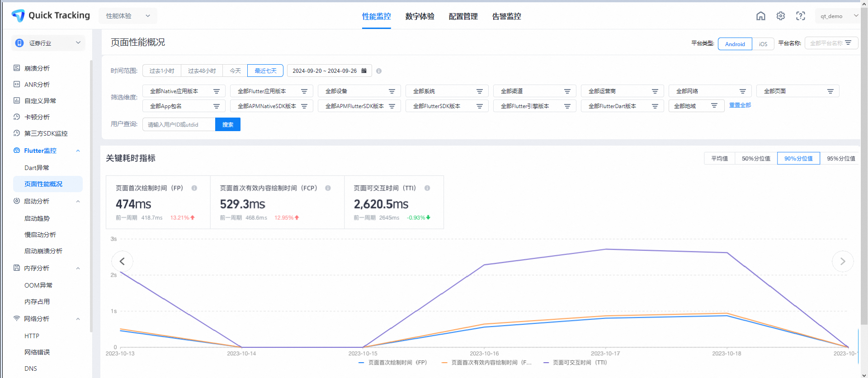Open 全部运营商 filter dropdown
The height and width of the screenshot is (378, 868).
tap(623, 91)
